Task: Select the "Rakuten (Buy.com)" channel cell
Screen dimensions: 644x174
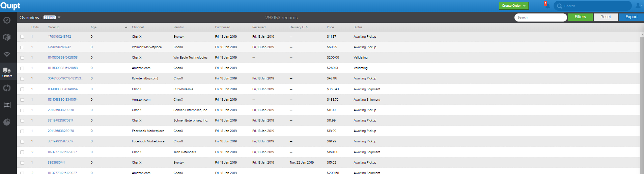Action: point(145,78)
